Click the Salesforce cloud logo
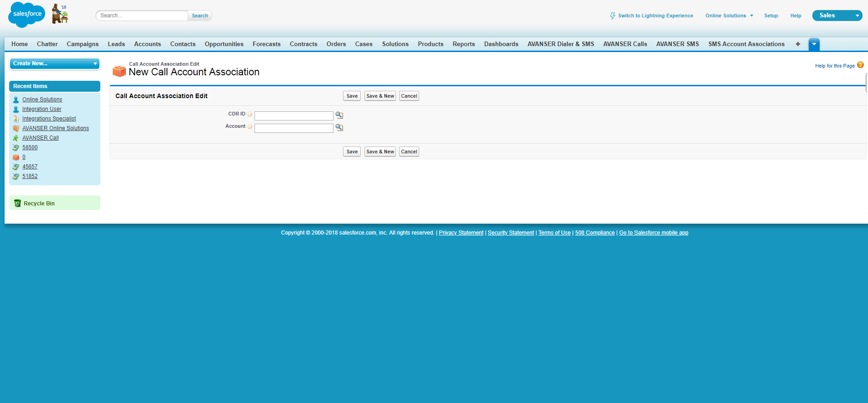 [27, 15]
